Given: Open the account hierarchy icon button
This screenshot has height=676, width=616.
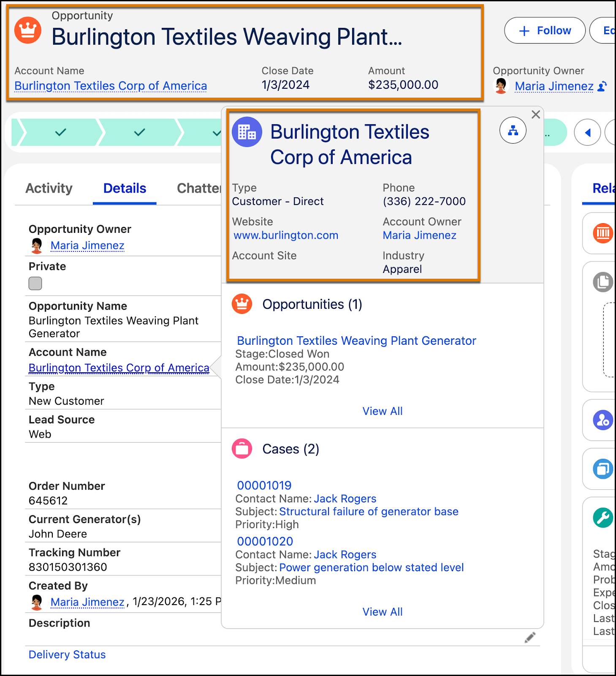Looking at the screenshot, I should click(x=513, y=130).
